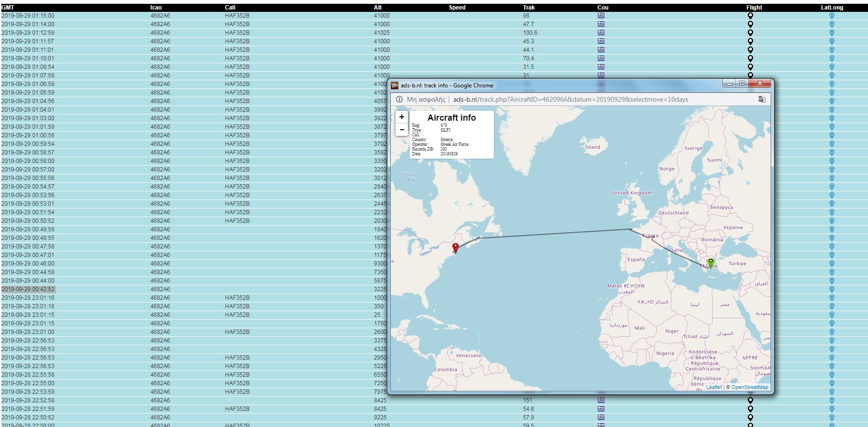This screenshot has height=427, width=868.
Task: Click the Trak value 100.6
Action: (530, 33)
